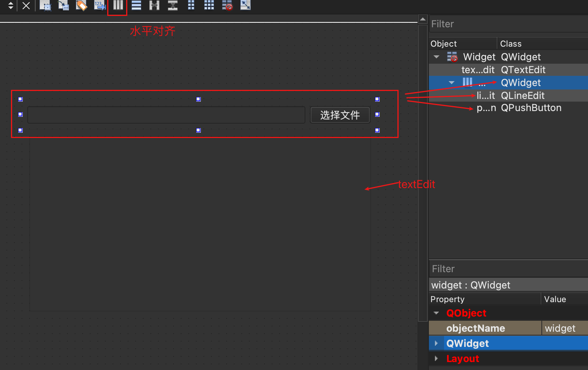
Task: Click Adjust Size toolbar icon
Action: 246,5
